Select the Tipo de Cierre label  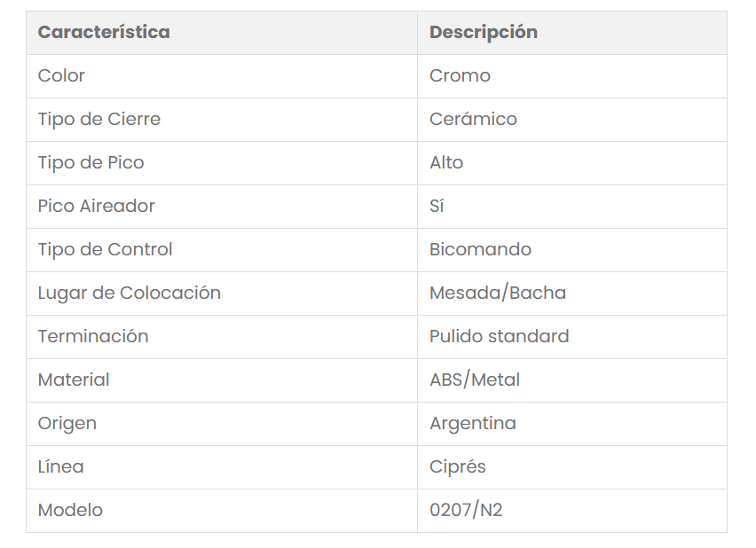99,119
